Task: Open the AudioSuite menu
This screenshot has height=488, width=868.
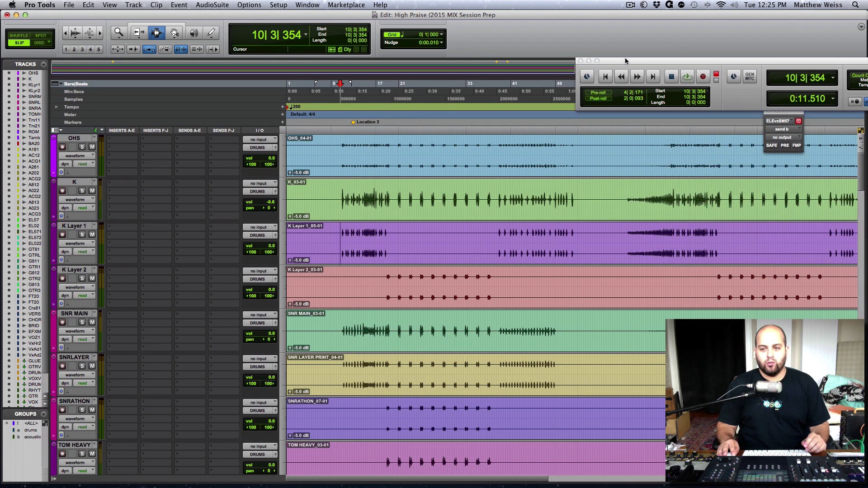Action: pos(212,5)
